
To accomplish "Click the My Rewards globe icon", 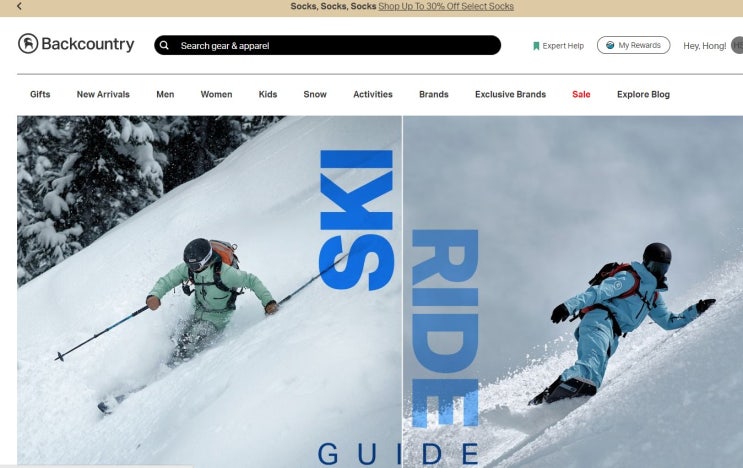I will (x=610, y=45).
